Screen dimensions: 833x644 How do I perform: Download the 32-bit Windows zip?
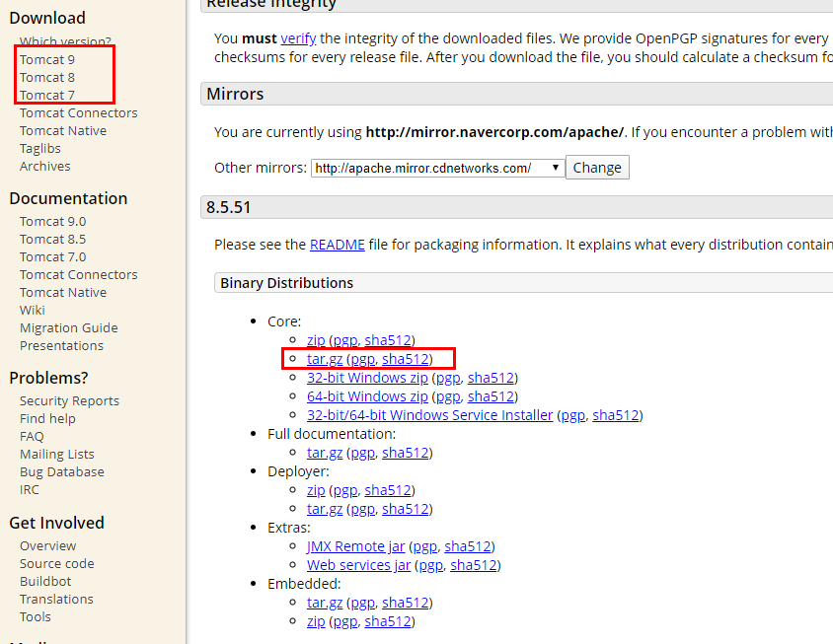[x=367, y=378]
